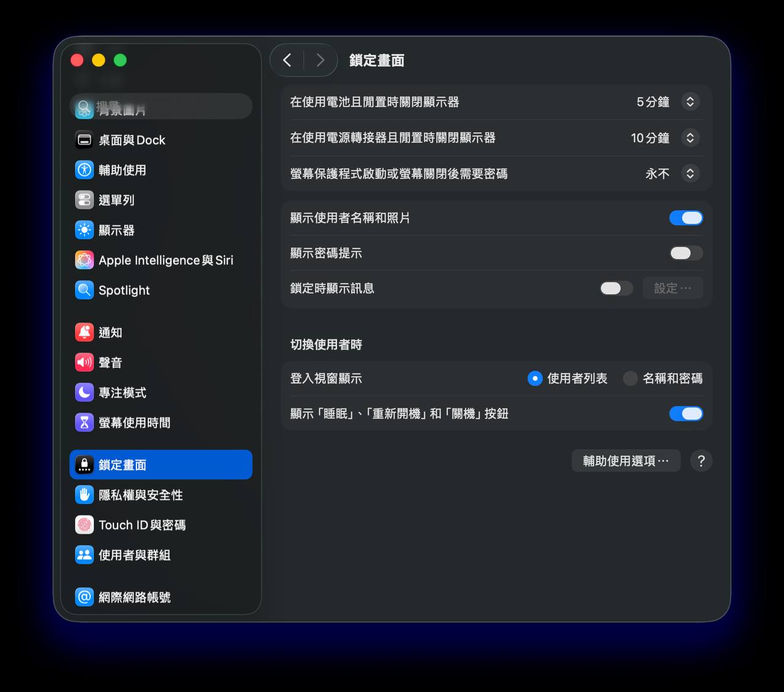Viewport: 784px width, 692px height.
Task: Select 隱私權與安全性 in the sidebar
Action: [x=140, y=495]
